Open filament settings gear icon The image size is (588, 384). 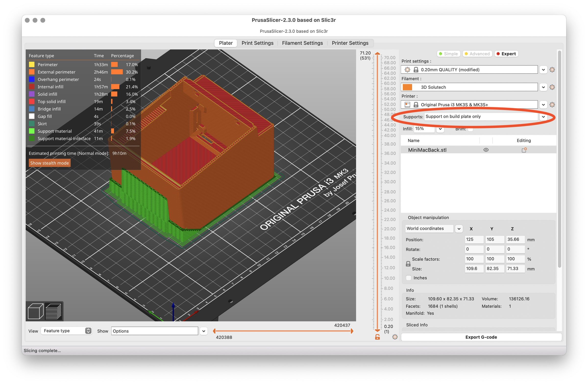(x=552, y=87)
